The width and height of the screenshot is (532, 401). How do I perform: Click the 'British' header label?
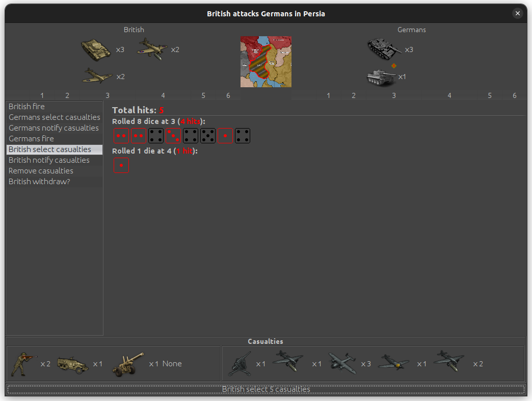click(134, 30)
